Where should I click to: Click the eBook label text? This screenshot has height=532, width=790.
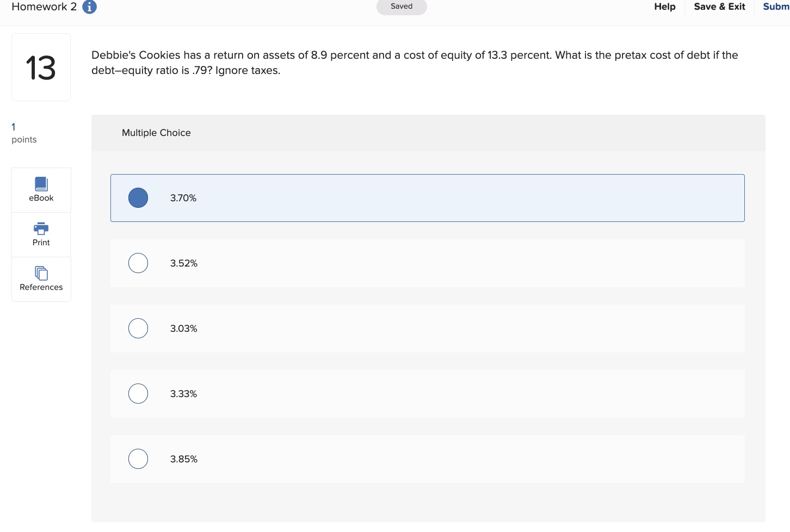click(41, 198)
